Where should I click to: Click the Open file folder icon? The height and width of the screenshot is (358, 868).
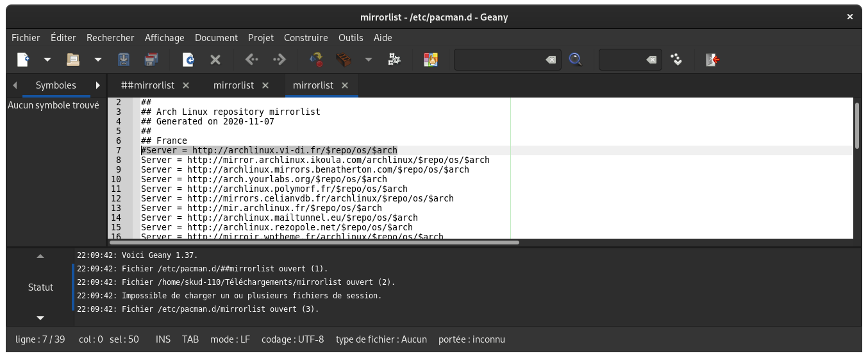click(73, 60)
